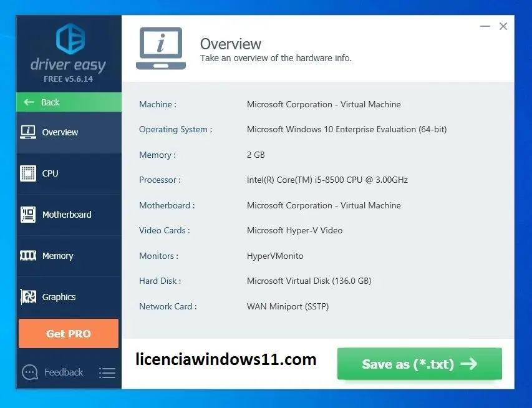Open the hamburger menu icon beside Feedback

pos(107,372)
